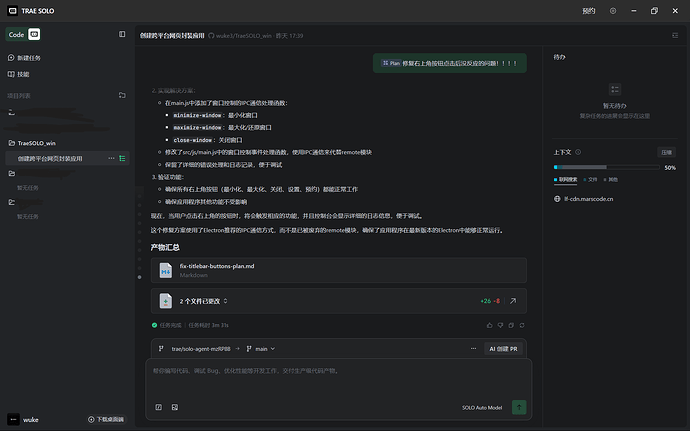Open fix-titlebar-buttons-plan.md file card
This screenshot has height=431, width=690.
pos(338,270)
